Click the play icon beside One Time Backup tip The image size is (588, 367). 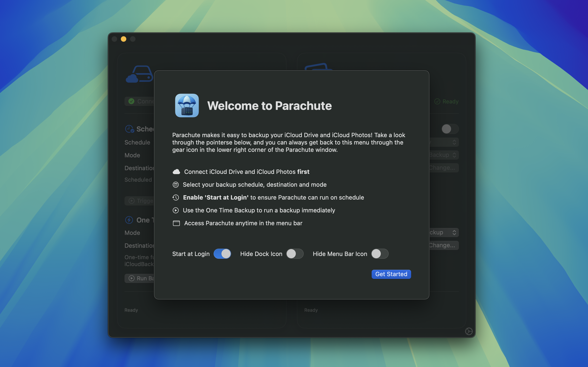coord(175,210)
